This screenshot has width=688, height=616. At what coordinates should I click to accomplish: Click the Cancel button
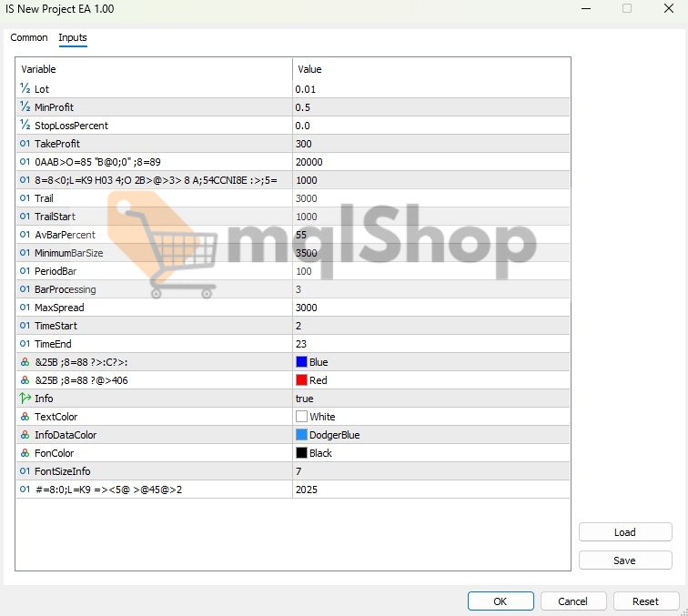[573, 601]
